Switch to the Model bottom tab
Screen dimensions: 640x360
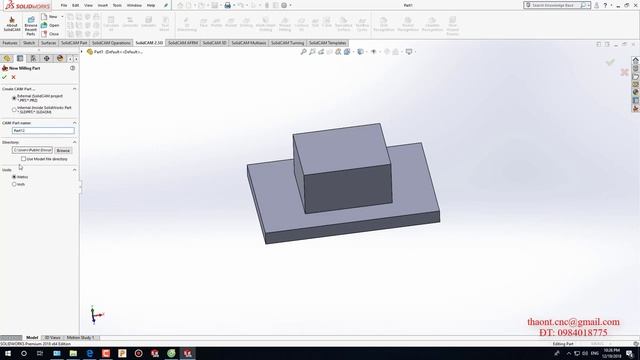tap(32, 338)
